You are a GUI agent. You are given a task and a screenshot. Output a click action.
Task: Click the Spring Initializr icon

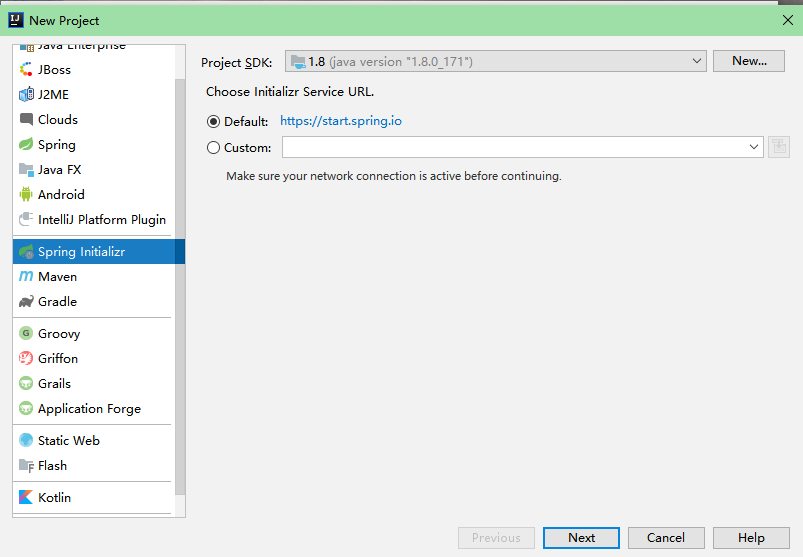point(26,251)
